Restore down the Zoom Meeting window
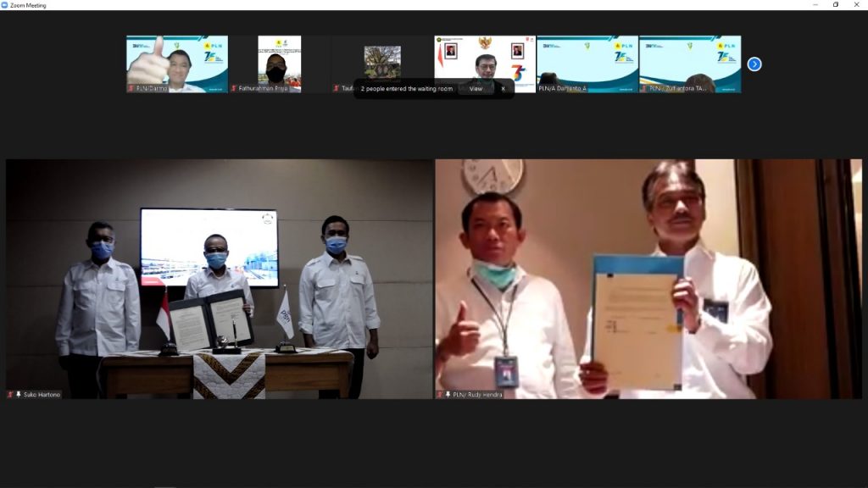Image resolution: width=868 pixels, height=488 pixels. pos(836,5)
